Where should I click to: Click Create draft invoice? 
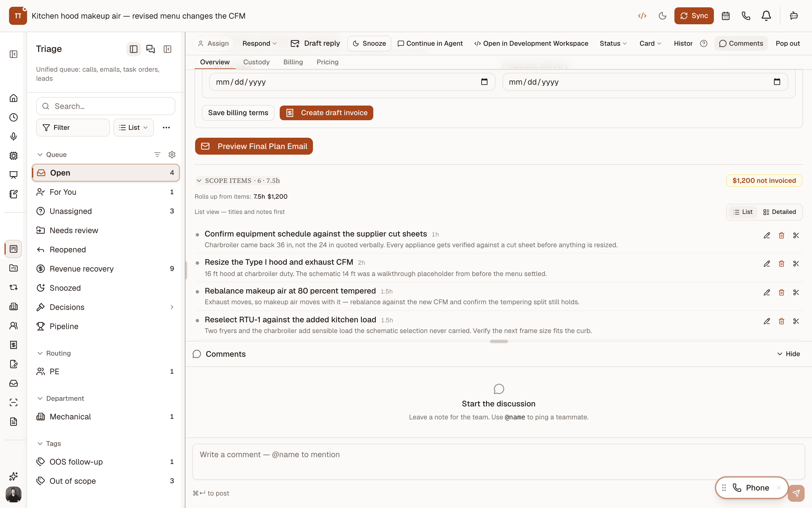326,113
